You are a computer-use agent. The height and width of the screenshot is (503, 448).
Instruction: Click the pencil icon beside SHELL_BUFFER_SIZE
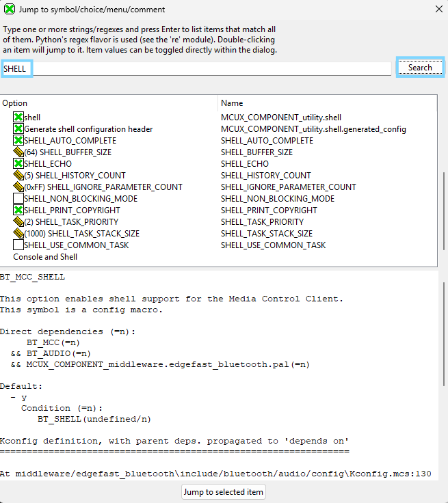pyautogui.click(x=18, y=152)
